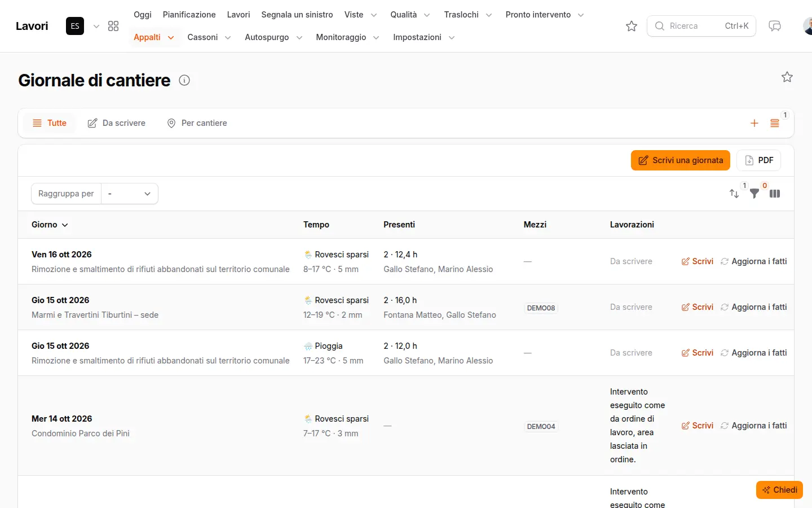812x508 pixels.
Task: Expand the Pronto intervento menu
Action: tap(544, 15)
